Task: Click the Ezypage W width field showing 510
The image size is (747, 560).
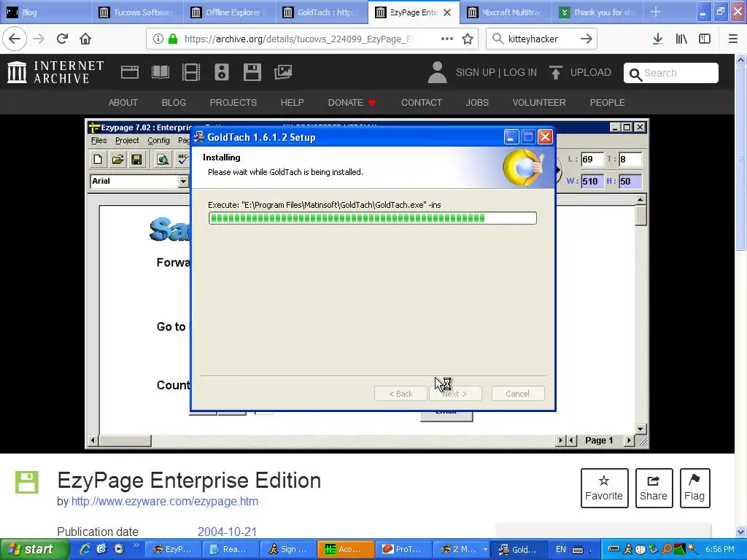Action: point(592,182)
